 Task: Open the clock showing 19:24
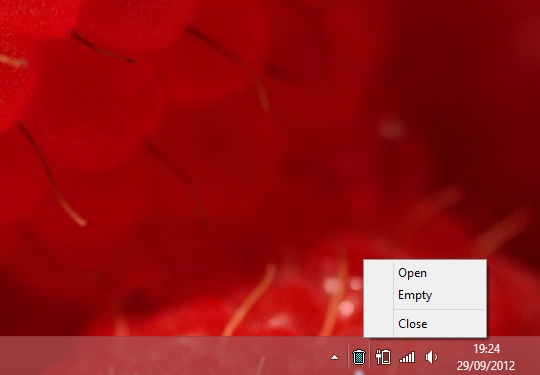tap(486, 349)
